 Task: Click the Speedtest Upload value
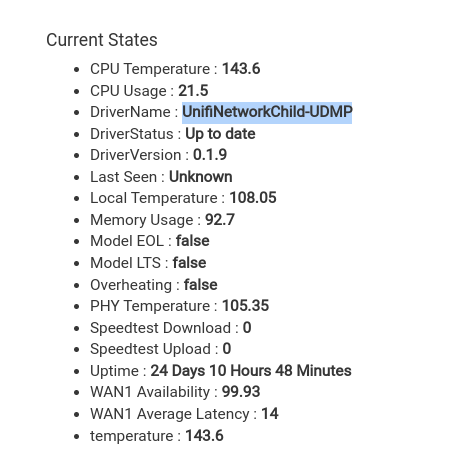click(x=227, y=349)
